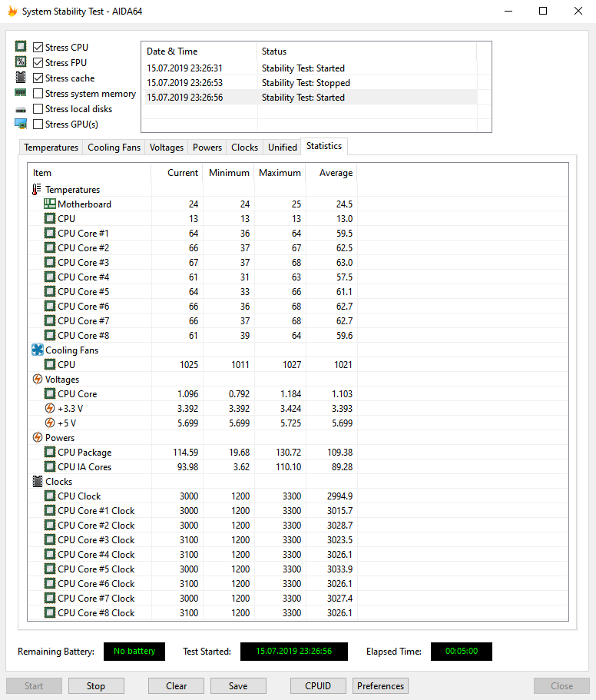Click the chip icon of CPU Core #5 Clock
The image size is (596, 700).
pyautogui.click(x=49, y=569)
